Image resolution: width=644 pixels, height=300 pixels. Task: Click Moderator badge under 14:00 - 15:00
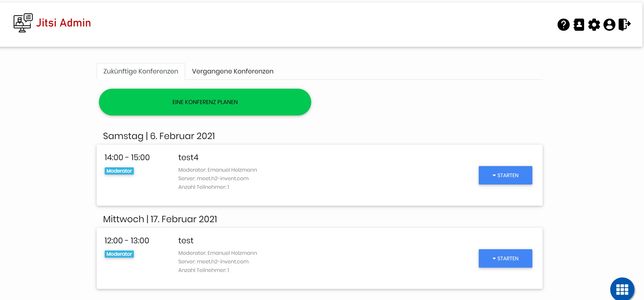[x=119, y=171]
